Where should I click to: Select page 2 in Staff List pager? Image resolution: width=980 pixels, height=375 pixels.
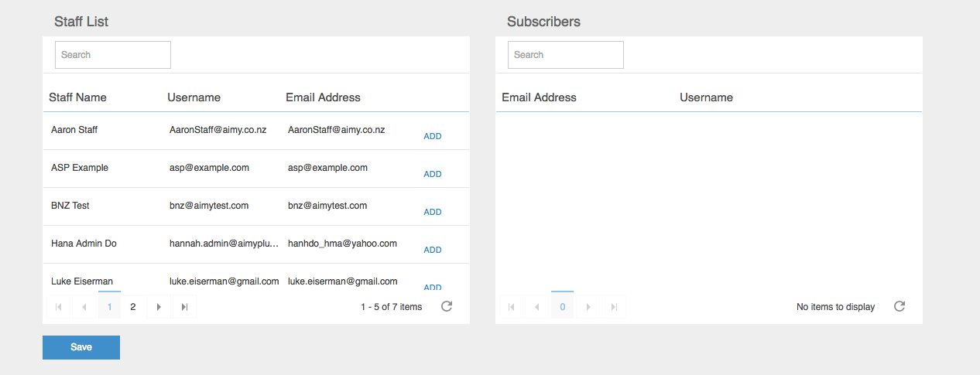coord(133,307)
